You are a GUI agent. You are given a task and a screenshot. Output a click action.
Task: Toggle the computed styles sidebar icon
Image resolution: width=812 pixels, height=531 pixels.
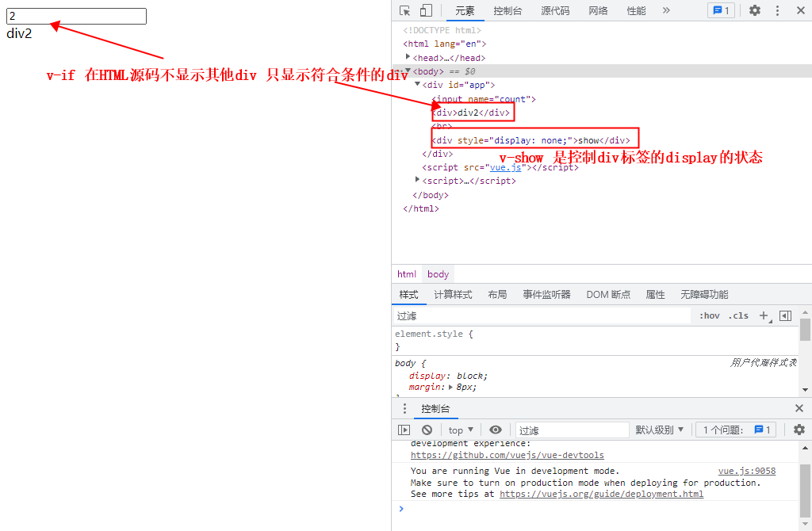786,315
